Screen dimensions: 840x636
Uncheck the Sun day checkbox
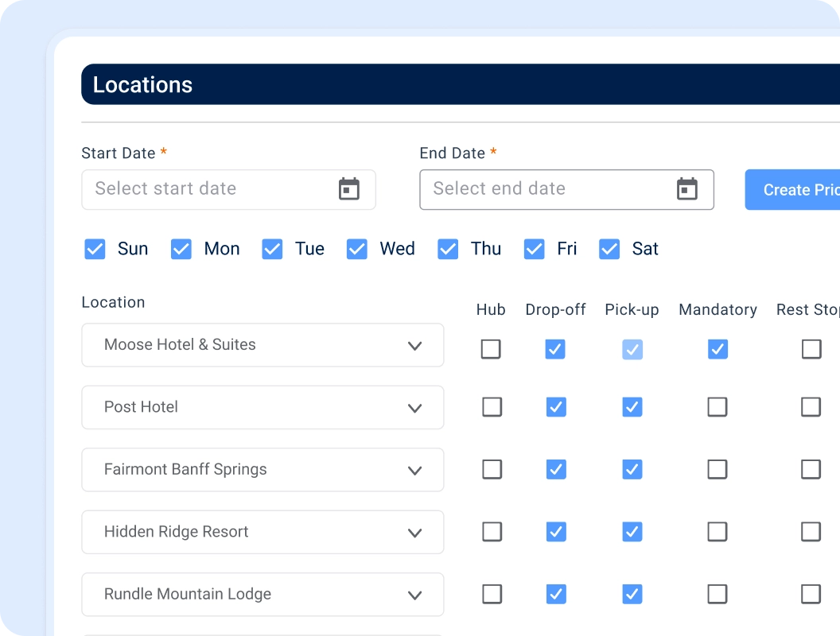[95, 249]
